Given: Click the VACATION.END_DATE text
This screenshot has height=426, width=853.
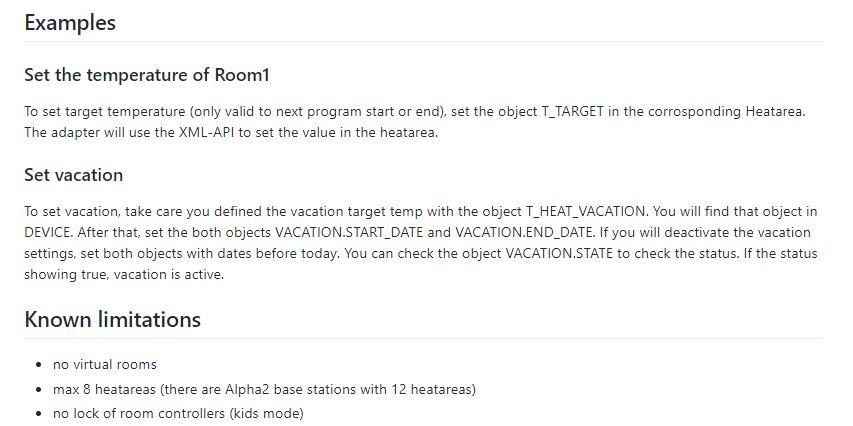Looking at the screenshot, I should pyautogui.click(x=524, y=232).
